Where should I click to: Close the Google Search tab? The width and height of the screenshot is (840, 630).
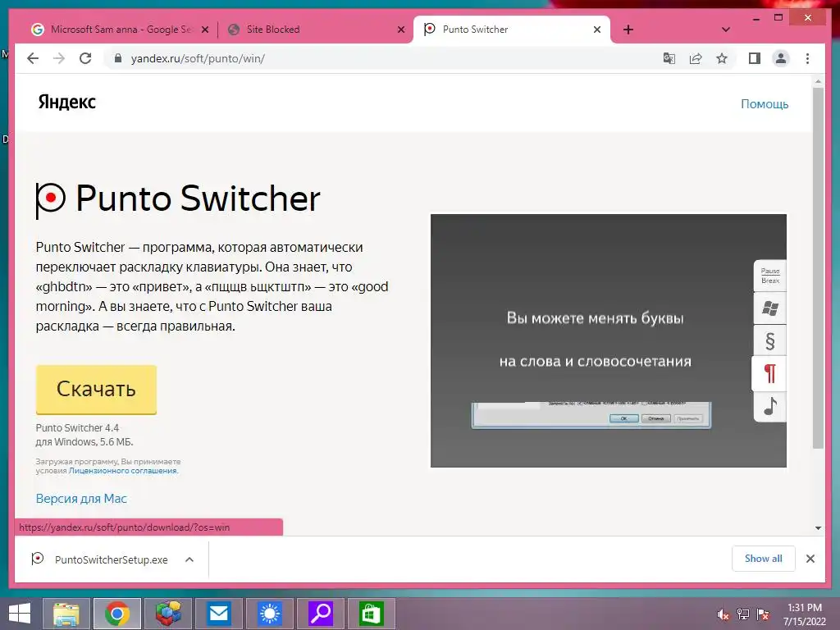point(204,30)
